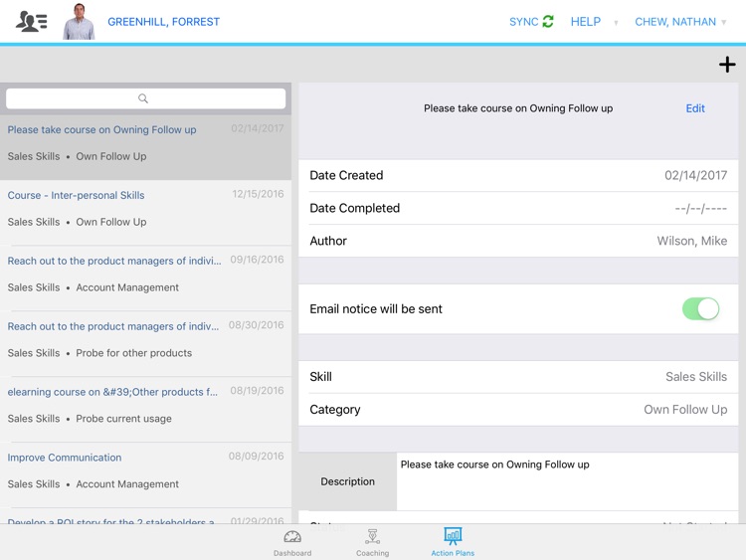Switch to the Action Plans tab
This screenshot has height=560, width=746.
click(x=453, y=542)
